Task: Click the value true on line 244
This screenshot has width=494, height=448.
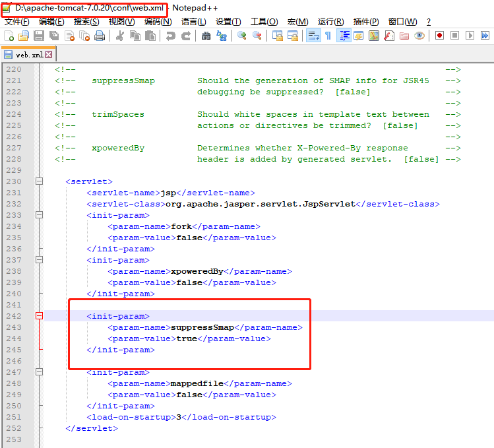Action: click(x=187, y=338)
